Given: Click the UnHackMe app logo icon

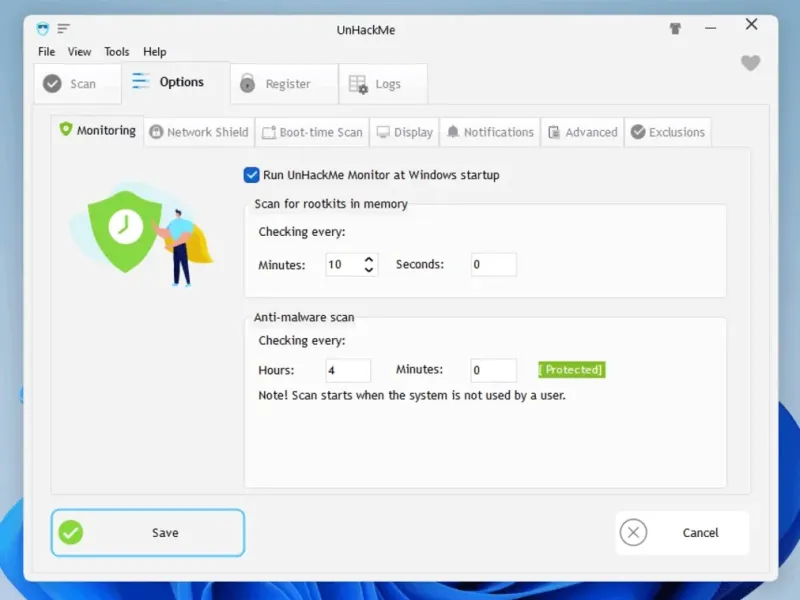Looking at the screenshot, I should pyautogui.click(x=43, y=29).
